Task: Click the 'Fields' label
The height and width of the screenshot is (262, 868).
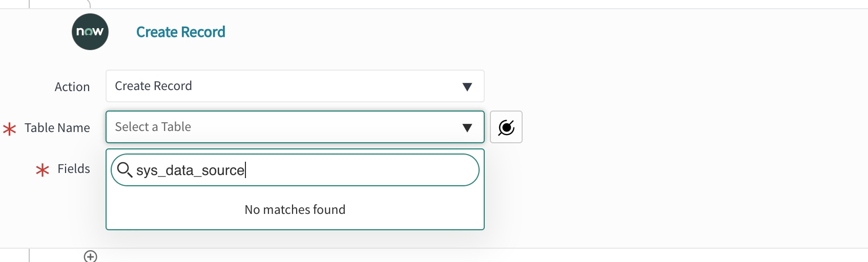Action: [74, 169]
